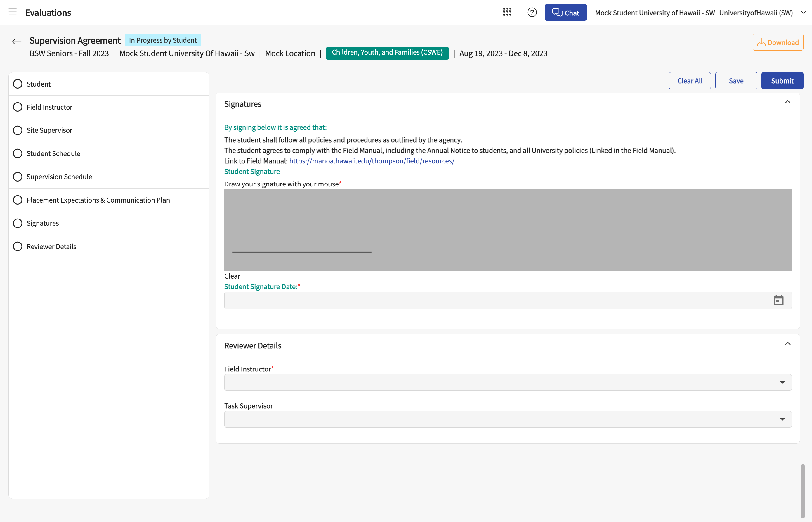Click the Clear All button
This screenshot has width=812, height=522.
click(689, 81)
